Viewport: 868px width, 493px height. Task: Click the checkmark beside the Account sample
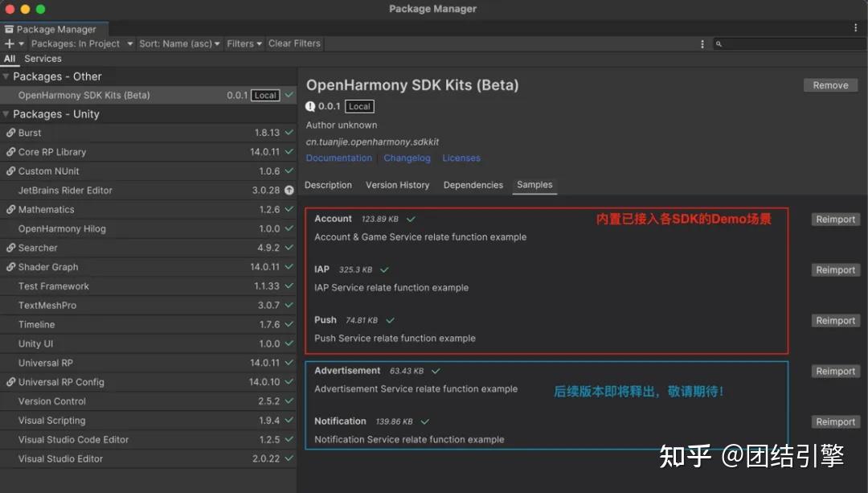tap(411, 219)
